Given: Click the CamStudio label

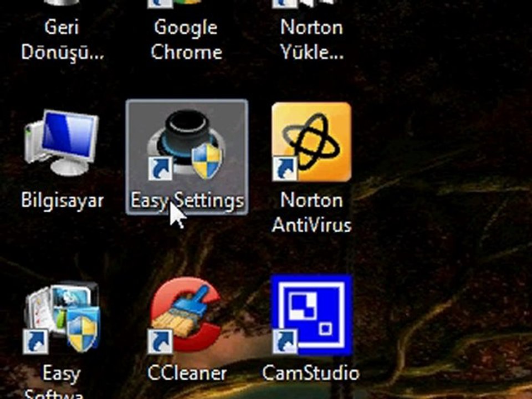Looking at the screenshot, I should [x=311, y=373].
